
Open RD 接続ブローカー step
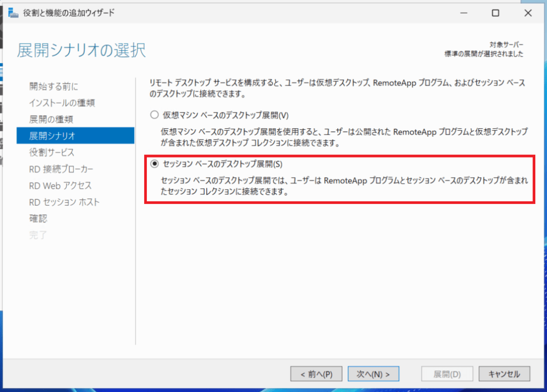[61, 169]
